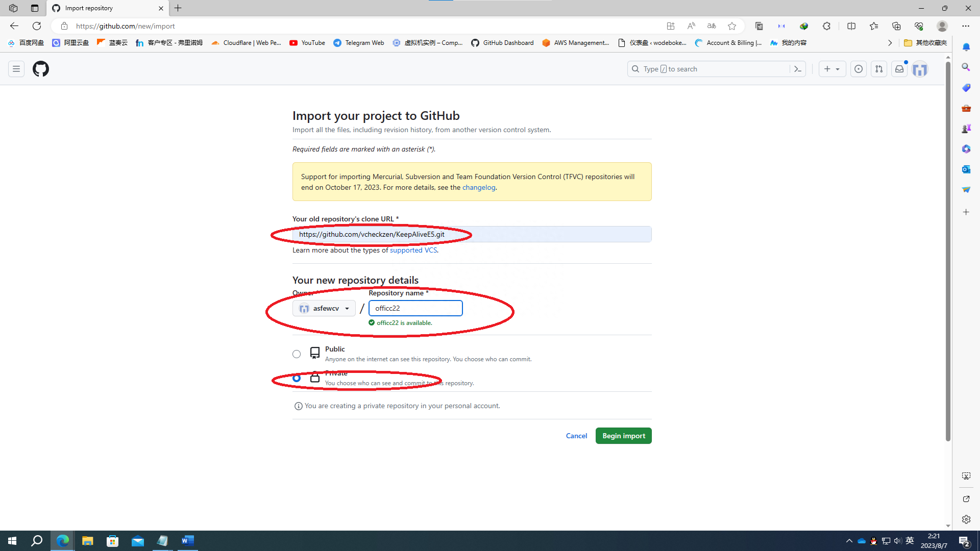Screen dimensions: 980x551
Task: Open the sidebar Outlook icon
Action: click(966, 169)
